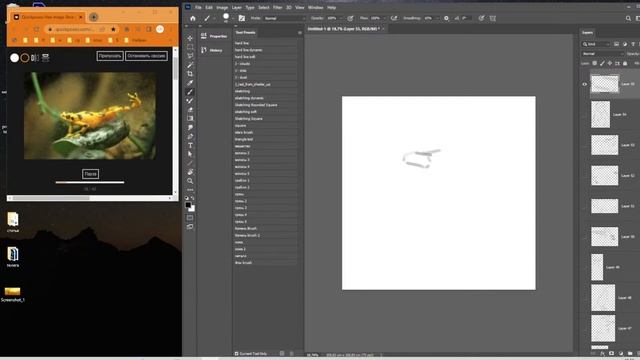Click the Photoshop Home icon
The width and height of the screenshot is (640, 360).
point(193,18)
